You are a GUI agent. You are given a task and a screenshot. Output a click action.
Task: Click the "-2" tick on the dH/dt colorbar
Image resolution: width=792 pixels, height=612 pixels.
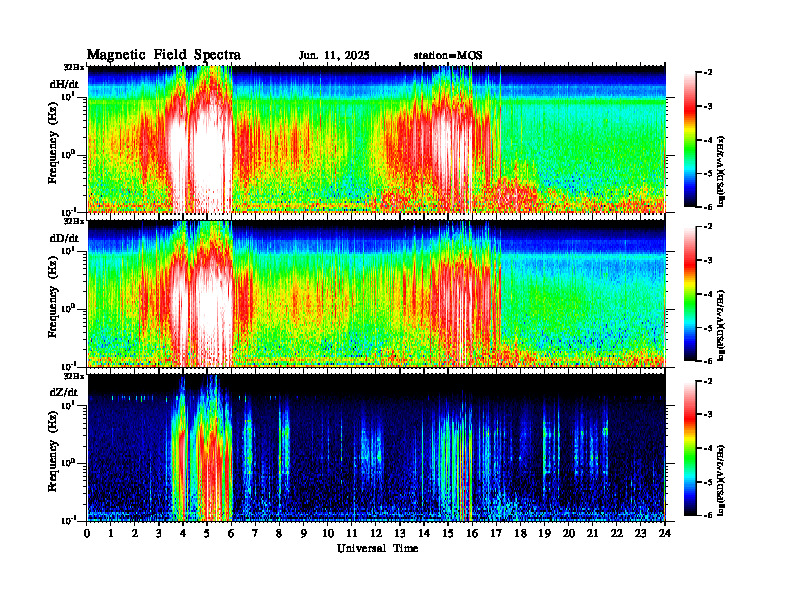[709, 73]
